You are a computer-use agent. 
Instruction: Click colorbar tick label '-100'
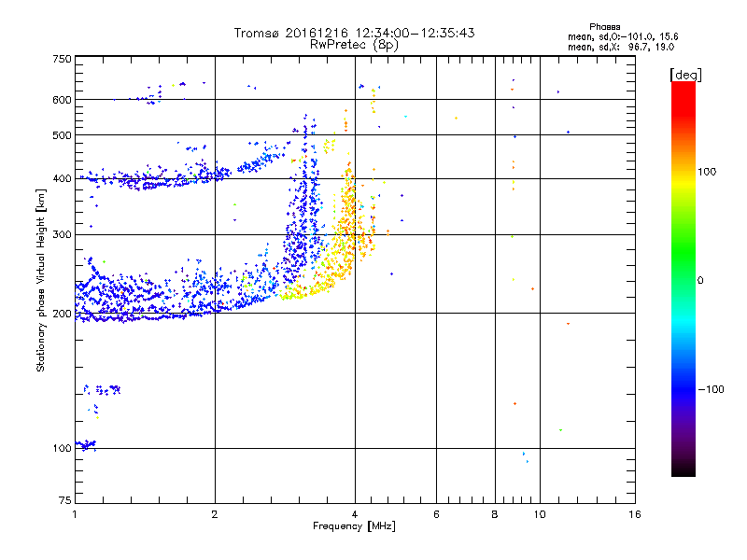click(x=711, y=389)
